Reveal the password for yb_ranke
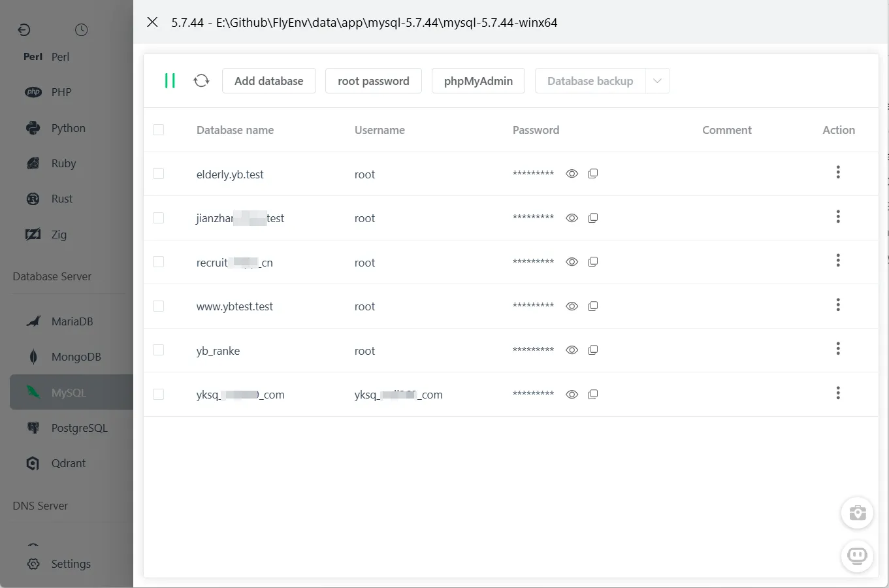Screen dimensions: 889x588 [572, 350]
